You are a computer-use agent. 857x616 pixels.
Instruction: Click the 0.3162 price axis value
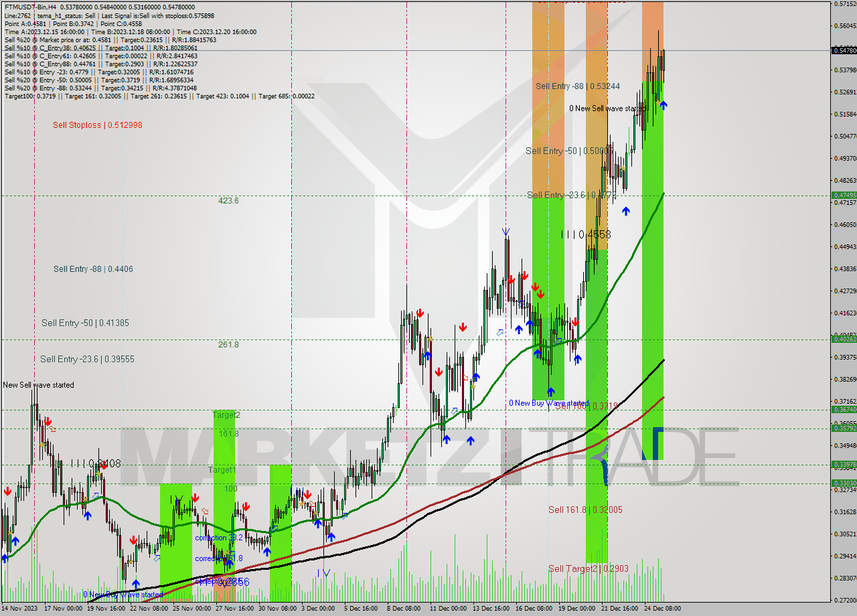click(845, 512)
